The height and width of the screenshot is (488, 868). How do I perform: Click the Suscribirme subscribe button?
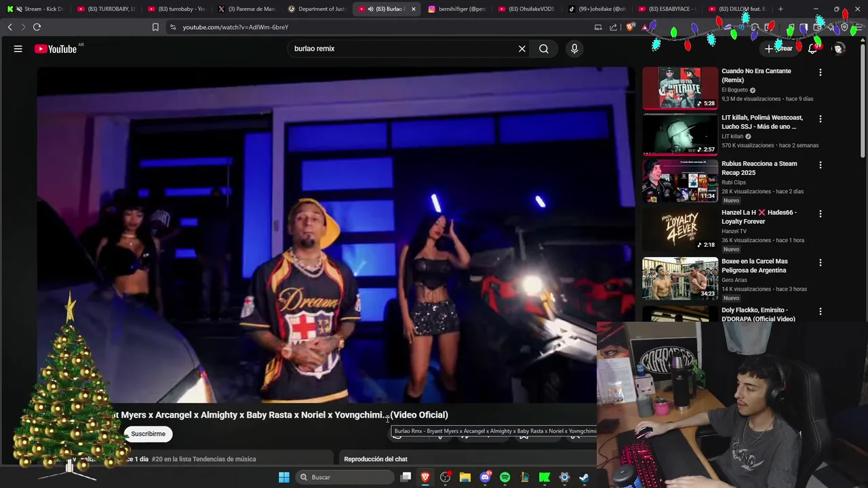click(148, 434)
